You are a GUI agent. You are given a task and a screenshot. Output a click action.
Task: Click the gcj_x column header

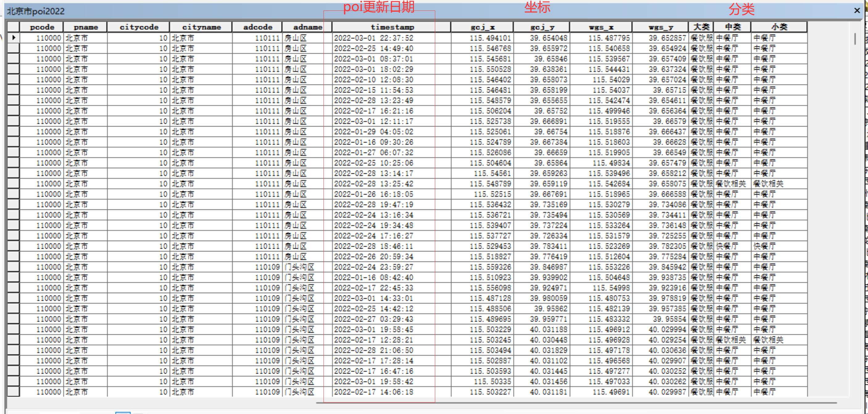point(482,27)
